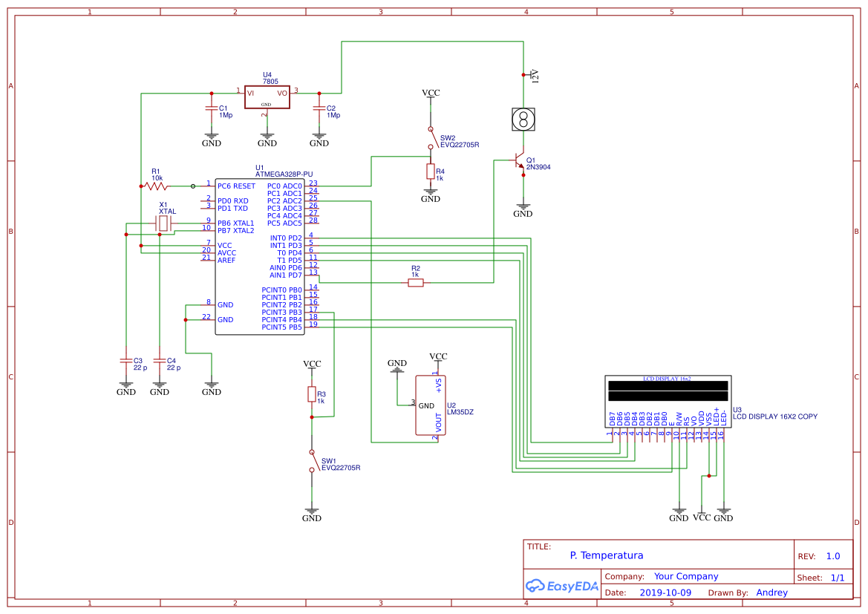Screen dimensions: 868x614
Task: Click the 'PC0 ADC0' pin label
Action: point(284,186)
